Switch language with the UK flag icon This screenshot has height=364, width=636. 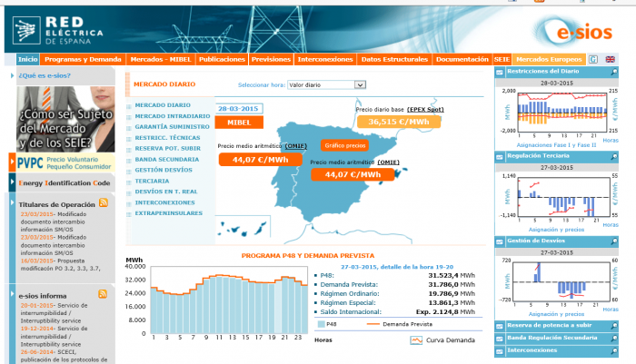click(610, 59)
